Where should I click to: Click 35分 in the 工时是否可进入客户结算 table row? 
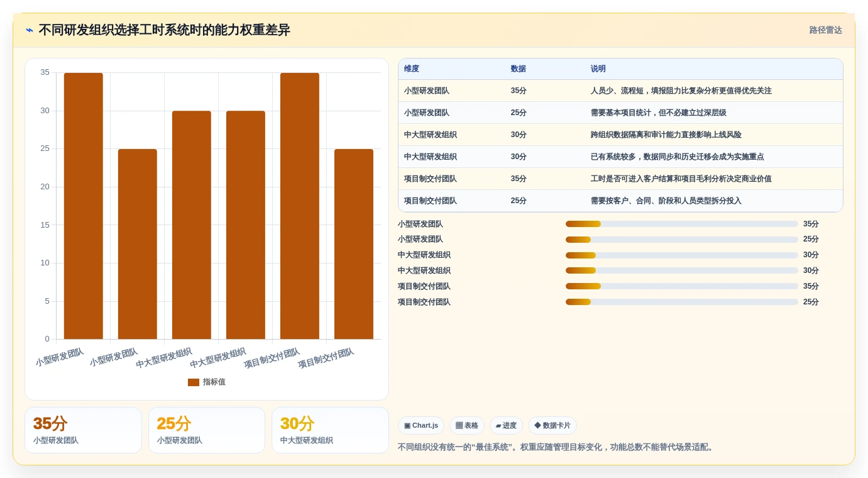point(519,179)
